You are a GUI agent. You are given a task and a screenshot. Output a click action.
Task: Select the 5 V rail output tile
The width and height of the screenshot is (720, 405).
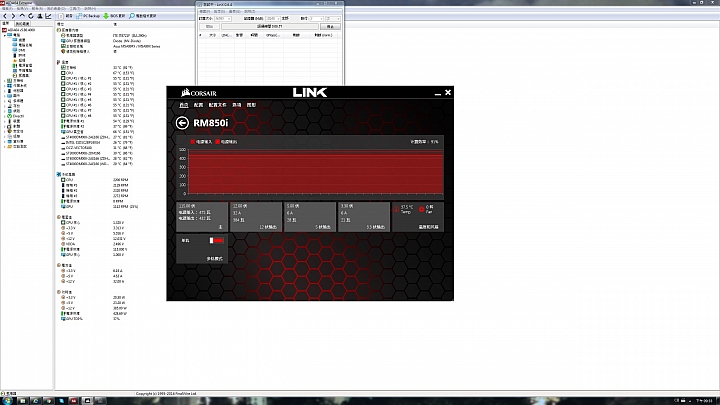[310, 216]
